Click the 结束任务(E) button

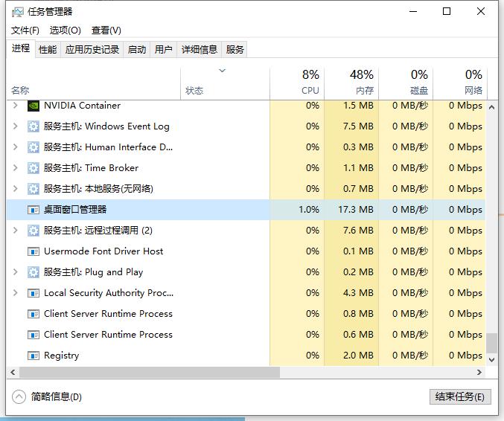460,397
